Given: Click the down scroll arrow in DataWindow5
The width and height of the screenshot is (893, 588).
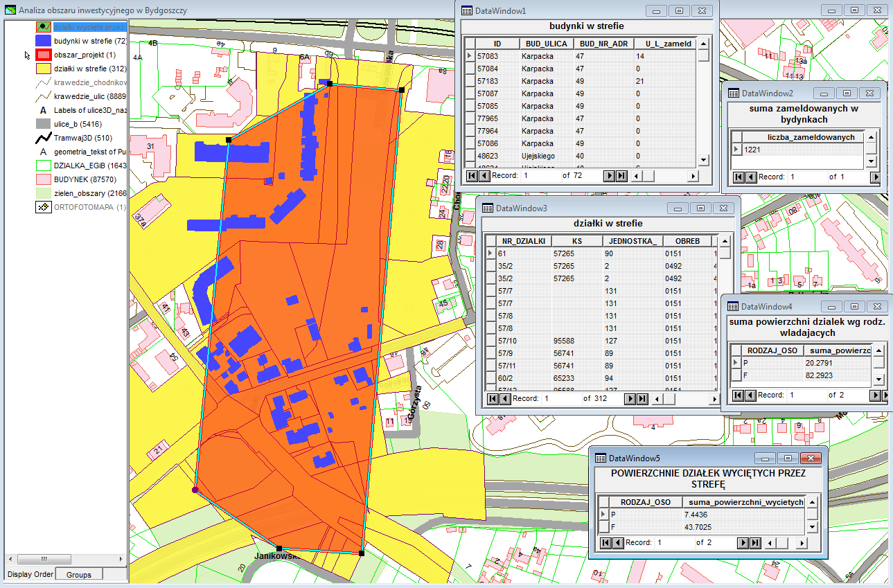Looking at the screenshot, I should point(813,527).
